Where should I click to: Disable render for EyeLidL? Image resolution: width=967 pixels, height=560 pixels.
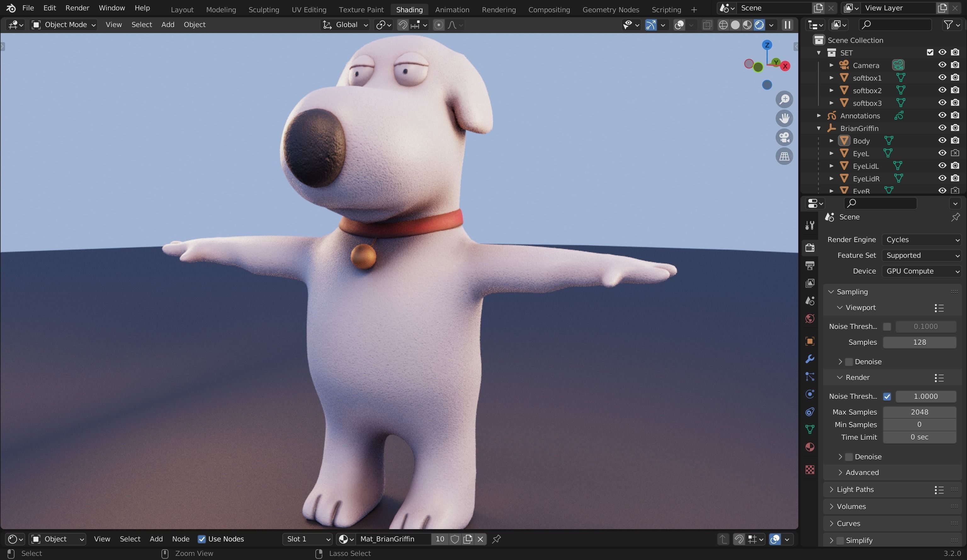point(955,166)
